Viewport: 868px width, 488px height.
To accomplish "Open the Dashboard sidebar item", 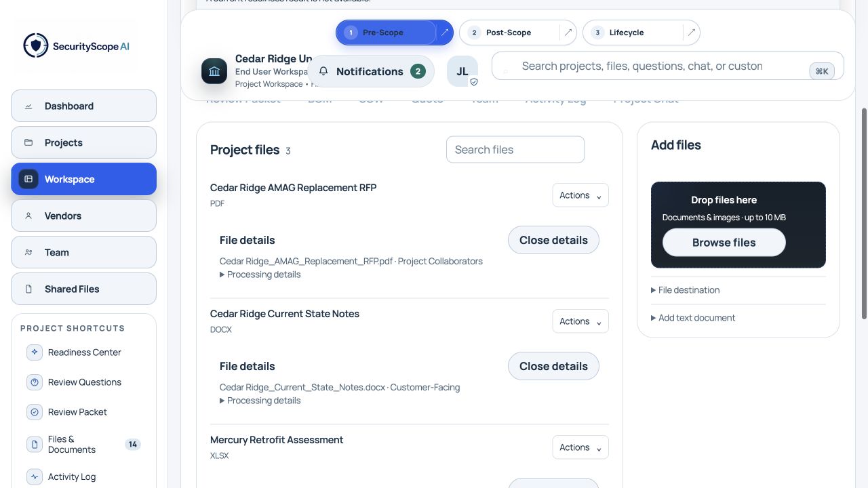I will tap(83, 106).
